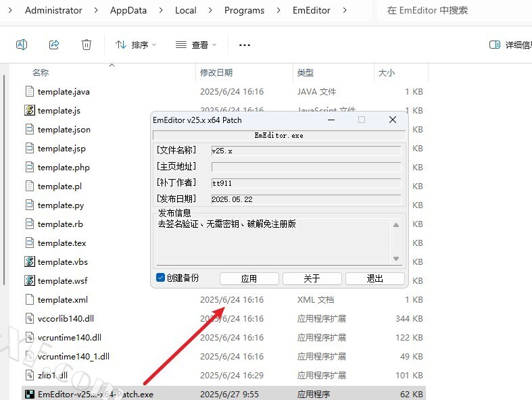Image resolution: width=532 pixels, height=400 pixels.
Task: Sort by the 修改日期 column header
Action: pyautogui.click(x=216, y=72)
